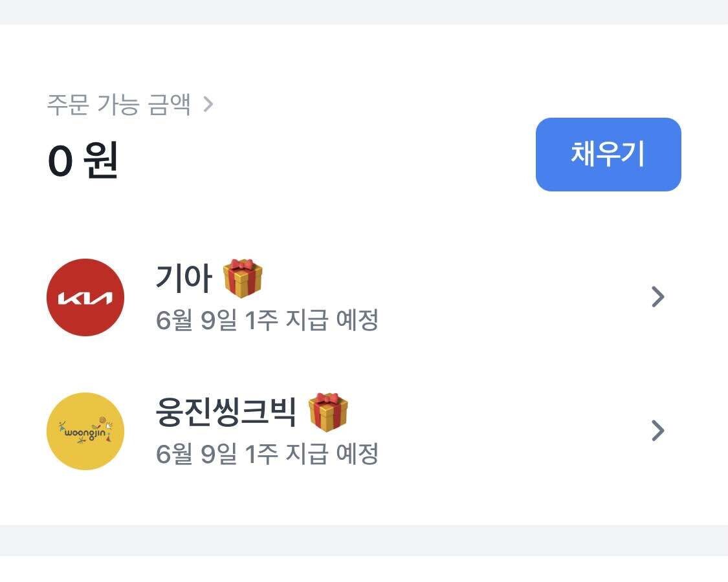Select the red circular Kia badge
Viewport: 728px width, 582px height.
tap(85, 296)
